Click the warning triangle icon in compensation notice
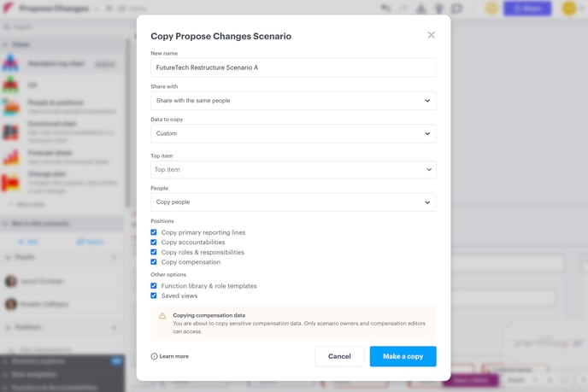 click(162, 316)
